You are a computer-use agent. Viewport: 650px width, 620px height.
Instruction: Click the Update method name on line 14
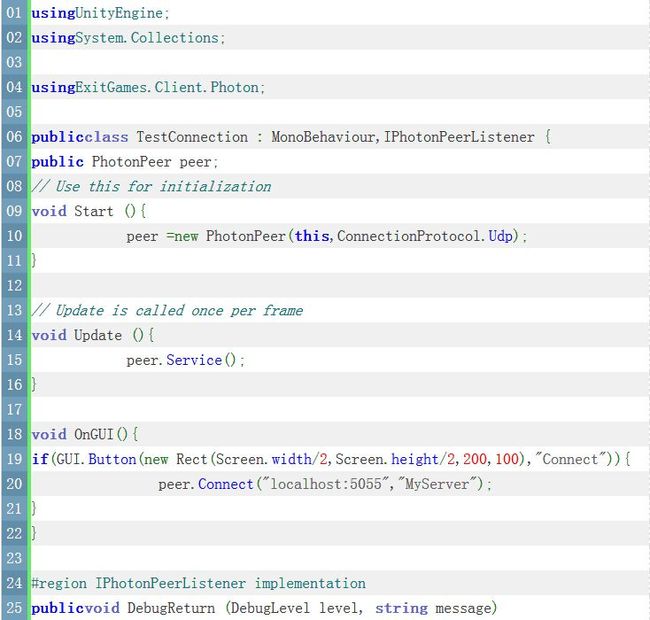pos(98,335)
